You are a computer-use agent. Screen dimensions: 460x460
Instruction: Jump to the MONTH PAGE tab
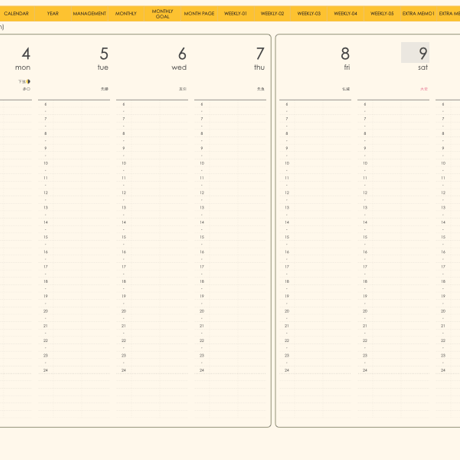pos(199,14)
